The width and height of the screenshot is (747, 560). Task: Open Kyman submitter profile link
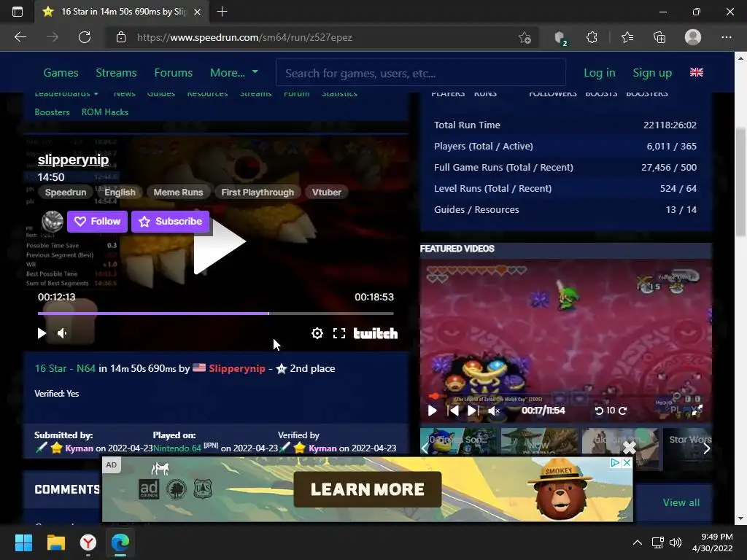pyautogui.click(x=79, y=448)
